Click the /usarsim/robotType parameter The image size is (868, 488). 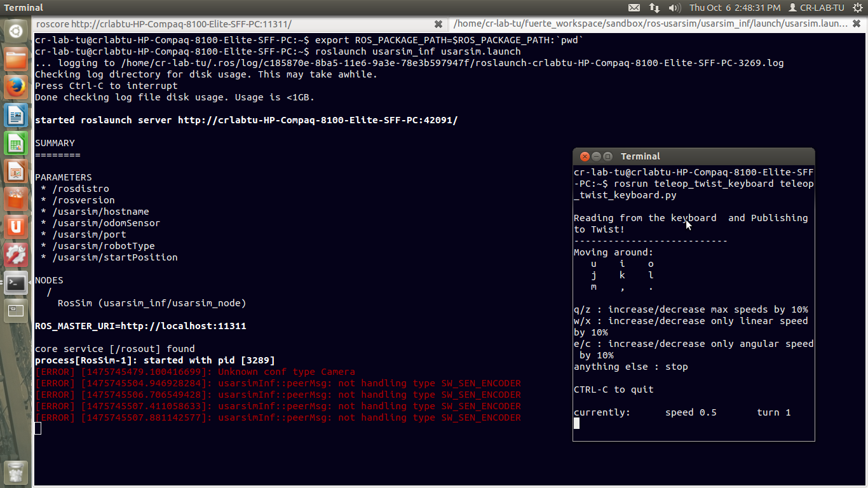104,246
